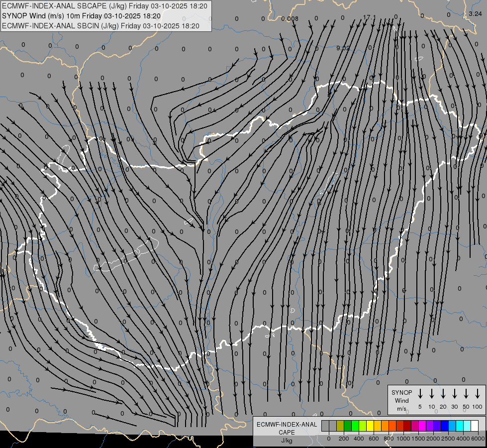Select the SYNOP Wind 10m layer title
The width and height of the screenshot is (487, 448).
[x=81, y=16]
